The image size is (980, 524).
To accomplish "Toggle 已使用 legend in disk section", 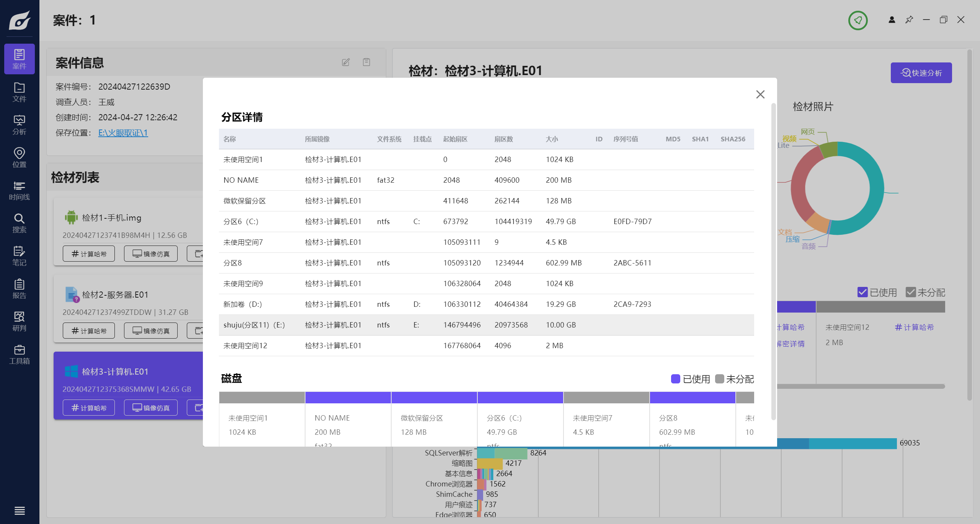I will pos(676,379).
